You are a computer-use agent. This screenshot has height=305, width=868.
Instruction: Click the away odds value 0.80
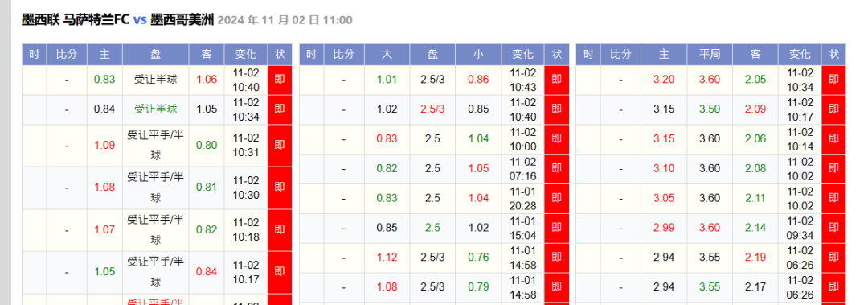(x=207, y=146)
